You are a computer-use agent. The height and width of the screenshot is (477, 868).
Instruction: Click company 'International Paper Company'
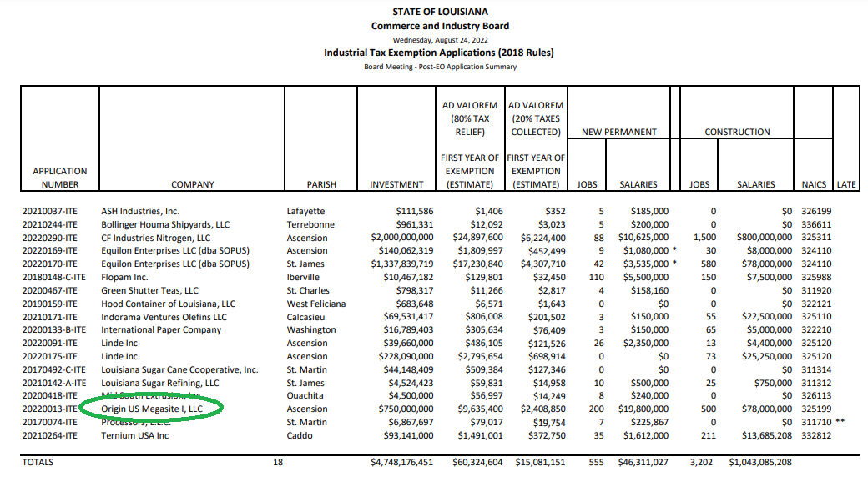161,329
